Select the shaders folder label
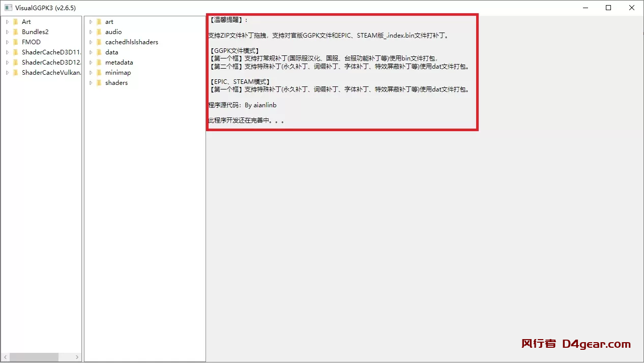The height and width of the screenshot is (363, 644). coord(116,83)
